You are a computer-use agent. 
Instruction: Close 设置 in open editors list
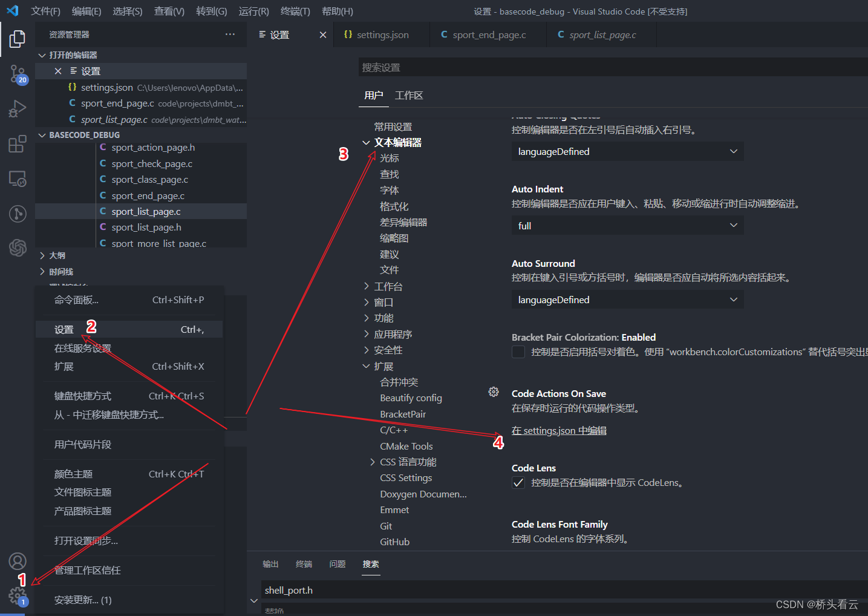coord(58,71)
